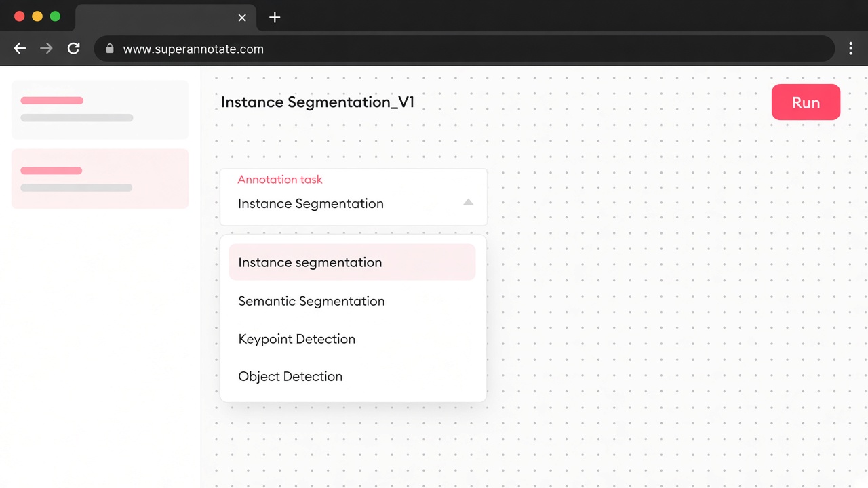Click the browser forward arrow
Viewport: 868px width, 488px height.
coord(46,48)
